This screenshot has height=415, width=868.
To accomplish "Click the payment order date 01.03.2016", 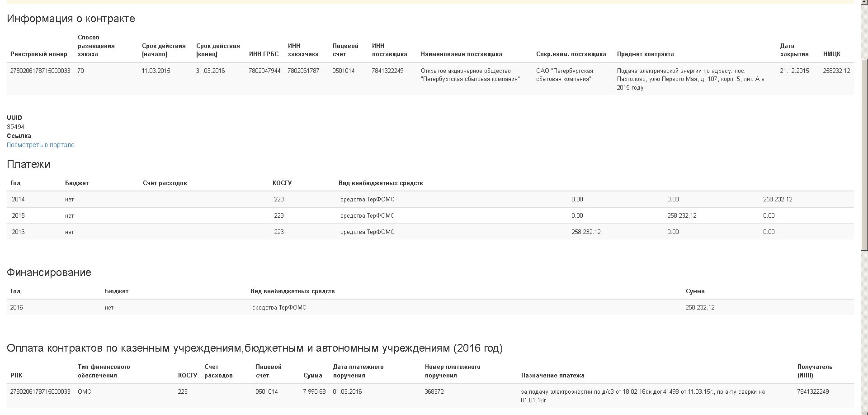I will (x=347, y=391).
